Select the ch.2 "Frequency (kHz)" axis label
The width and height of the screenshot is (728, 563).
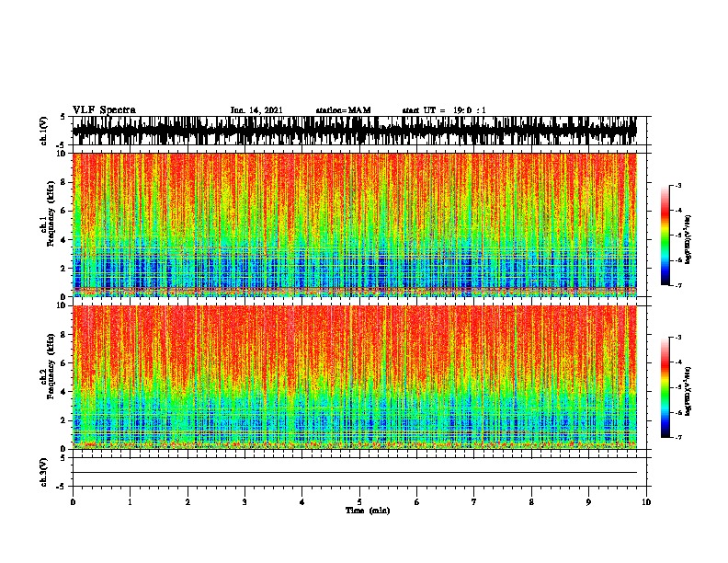coord(51,366)
